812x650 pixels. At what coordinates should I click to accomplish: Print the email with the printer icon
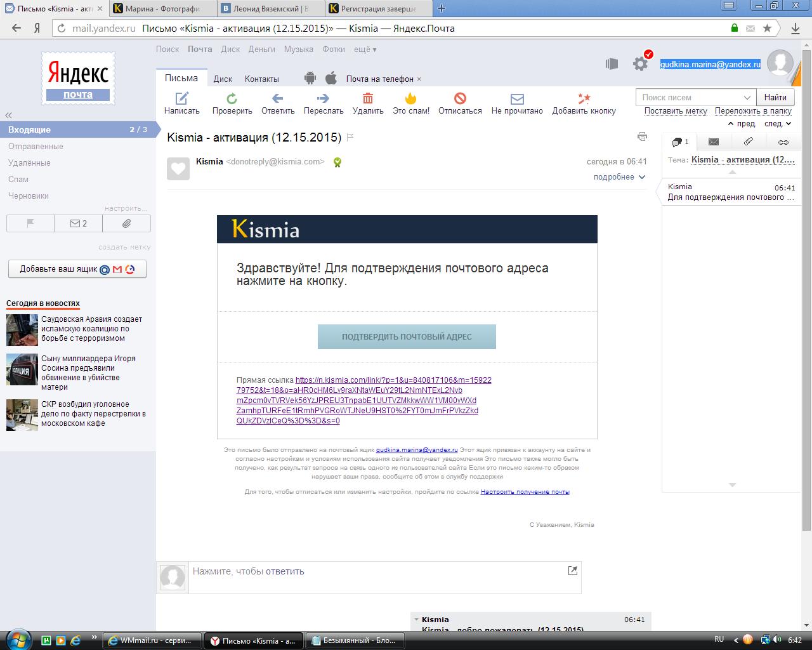coord(642,136)
